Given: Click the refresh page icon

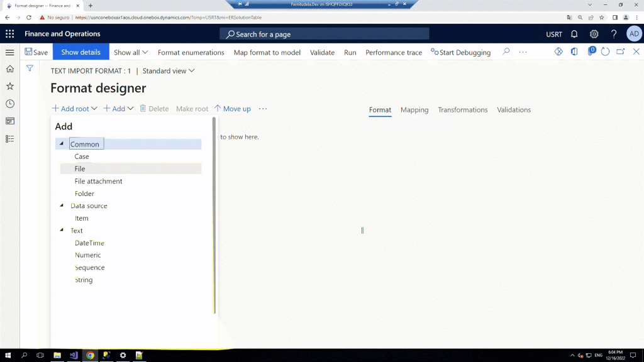Looking at the screenshot, I should click(x=605, y=52).
